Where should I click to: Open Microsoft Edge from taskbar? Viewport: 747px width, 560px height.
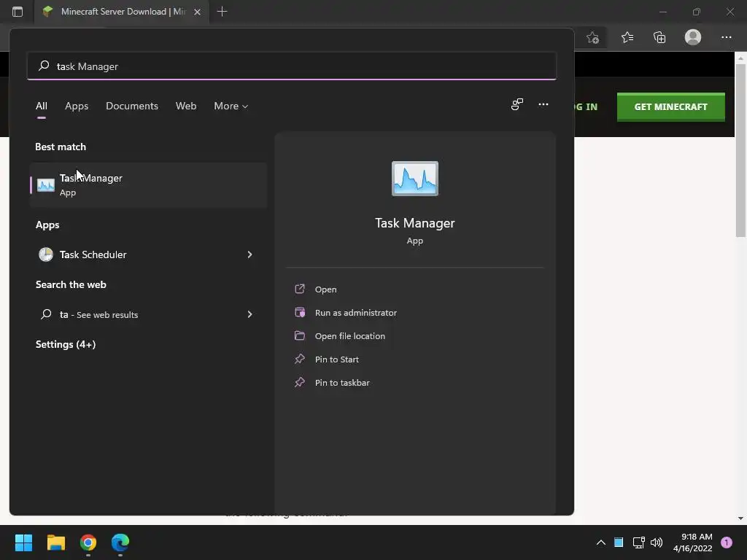(x=120, y=542)
